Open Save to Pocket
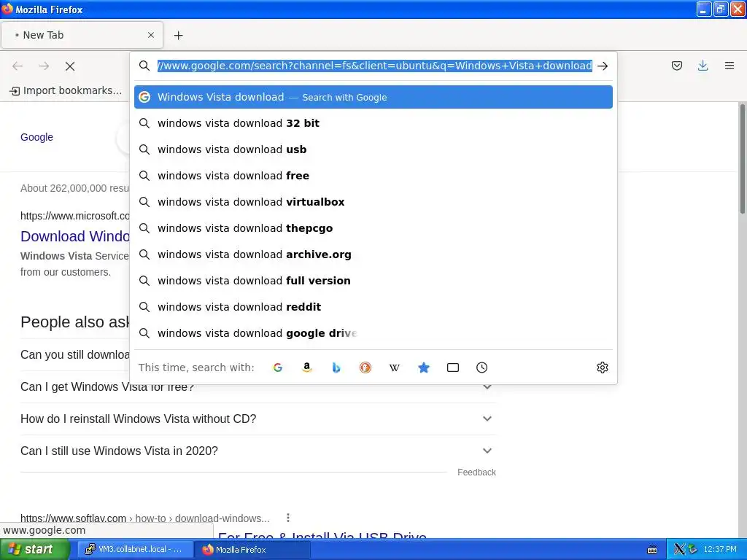Viewport: 747px width, 560px height. tap(676, 66)
